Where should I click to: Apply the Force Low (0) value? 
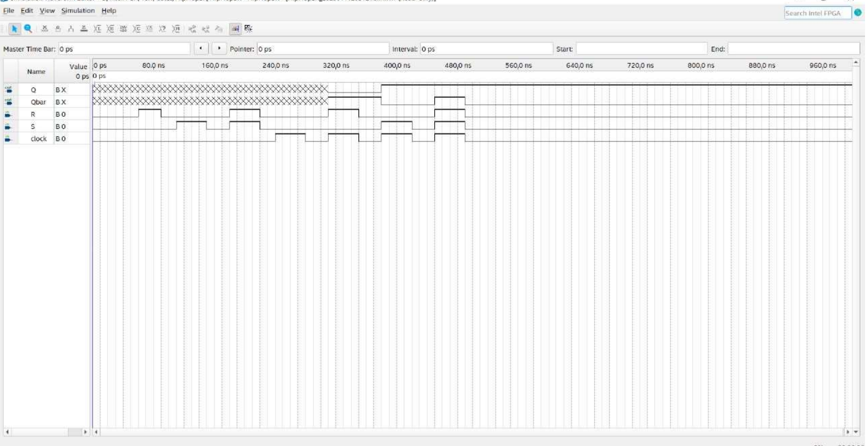(x=57, y=28)
